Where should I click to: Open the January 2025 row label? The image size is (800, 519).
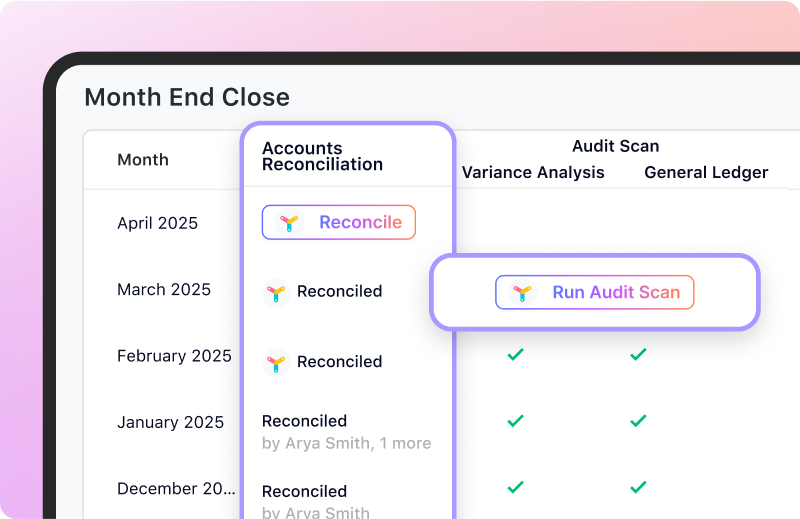tap(170, 422)
